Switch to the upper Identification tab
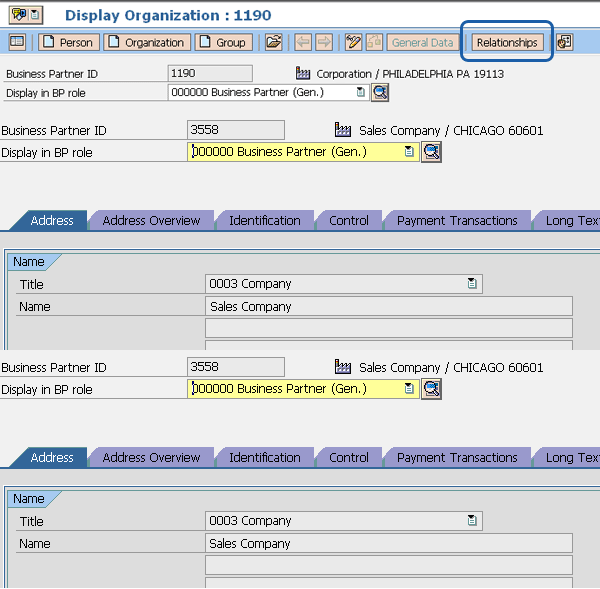Image resolution: width=600 pixels, height=589 pixels. click(264, 220)
